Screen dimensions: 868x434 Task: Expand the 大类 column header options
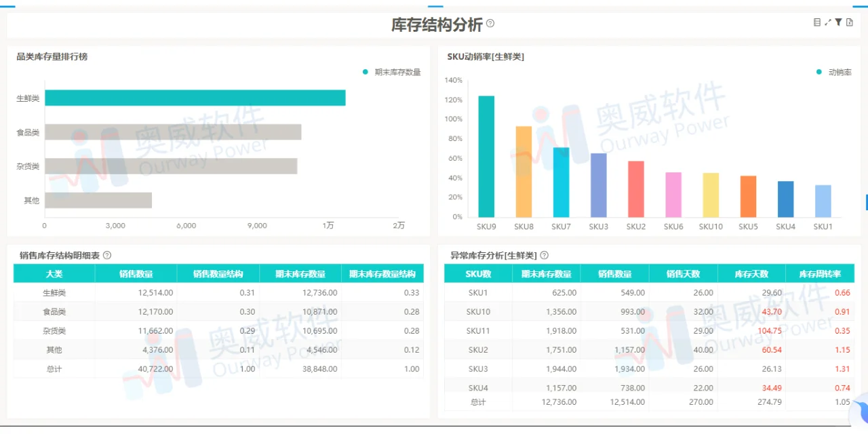[54, 273]
